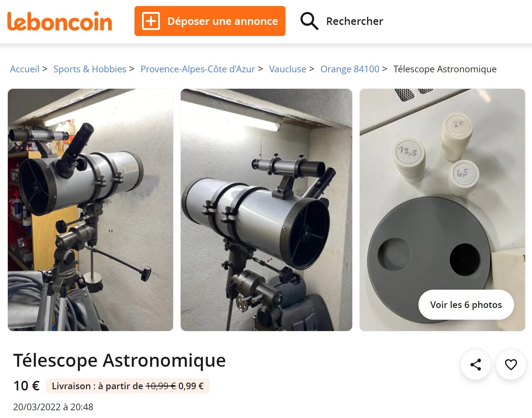Click the plus icon in Déposer une annonce
Image resolution: width=532 pixels, height=418 pixels.
151,21
